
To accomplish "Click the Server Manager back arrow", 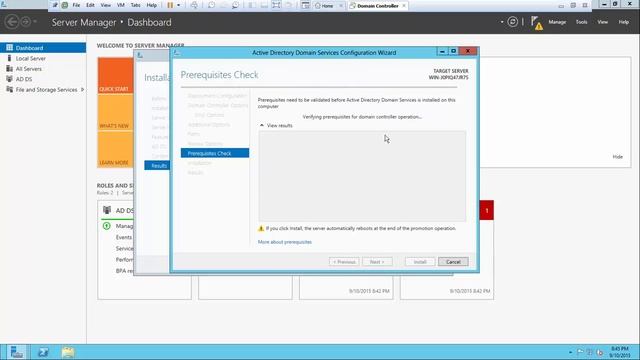I will point(12,22).
